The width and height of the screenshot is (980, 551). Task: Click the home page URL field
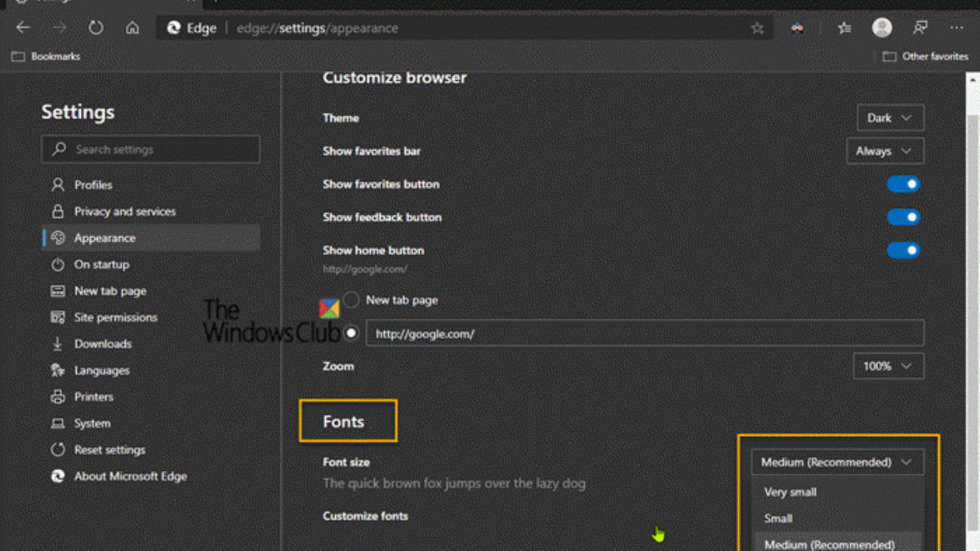645,334
